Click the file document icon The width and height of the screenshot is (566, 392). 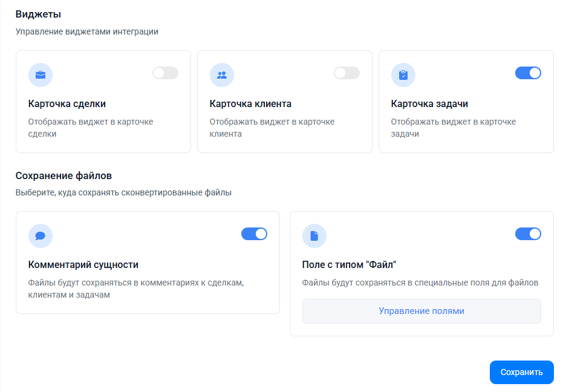pyautogui.click(x=314, y=236)
